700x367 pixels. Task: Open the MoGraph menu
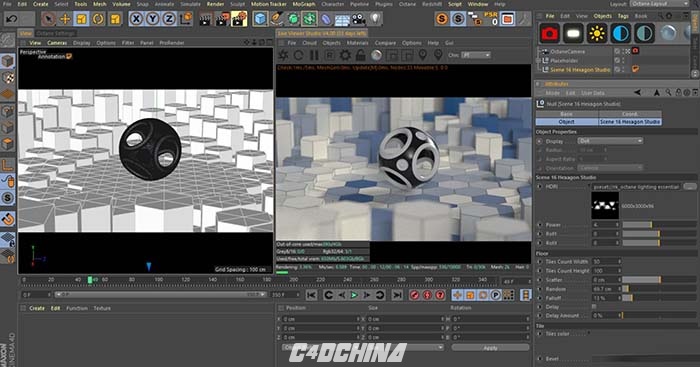pyautogui.click(x=304, y=4)
